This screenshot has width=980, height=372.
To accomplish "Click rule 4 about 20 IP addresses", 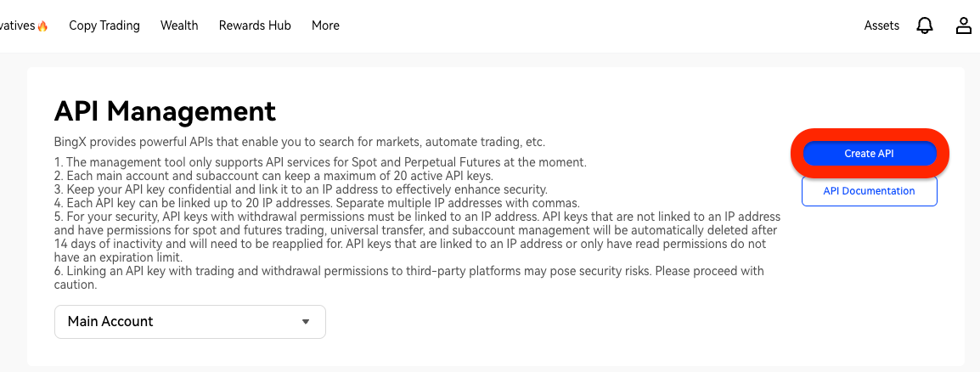I will point(317,203).
